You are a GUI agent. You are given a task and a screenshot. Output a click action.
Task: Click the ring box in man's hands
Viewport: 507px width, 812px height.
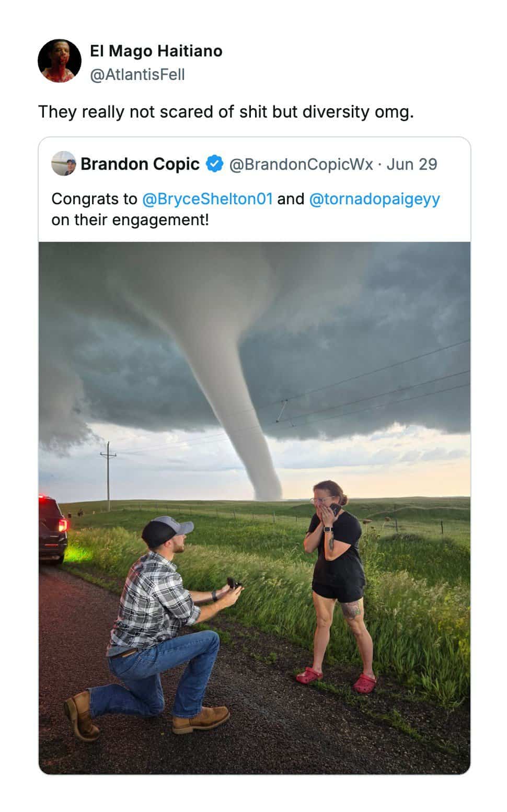pos(234,583)
